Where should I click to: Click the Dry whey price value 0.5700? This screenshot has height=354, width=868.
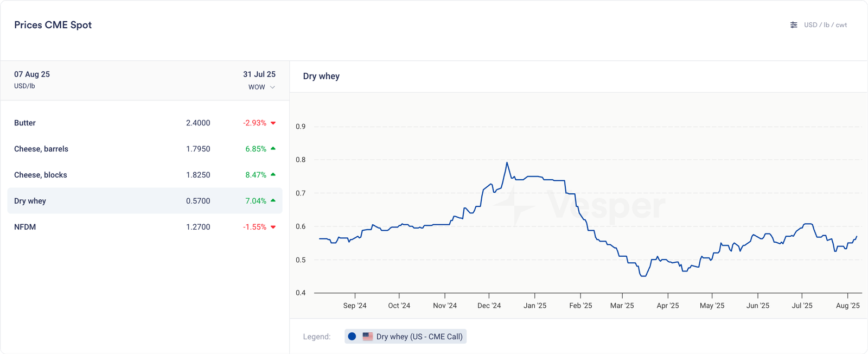(x=198, y=201)
